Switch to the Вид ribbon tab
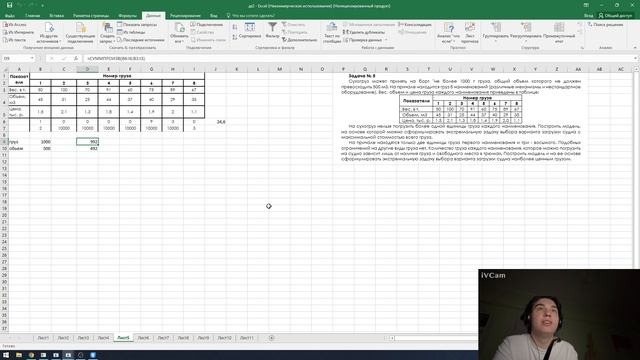 point(214,16)
